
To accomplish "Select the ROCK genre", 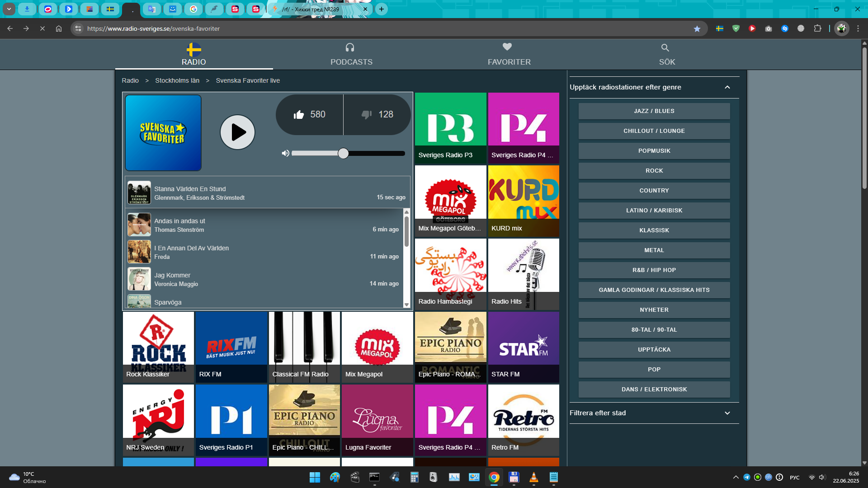I will pyautogui.click(x=654, y=171).
